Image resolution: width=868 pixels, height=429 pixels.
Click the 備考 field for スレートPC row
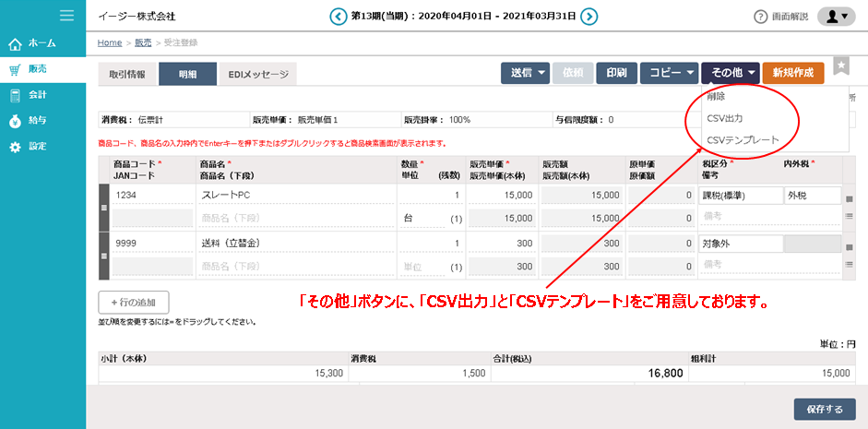pos(770,217)
